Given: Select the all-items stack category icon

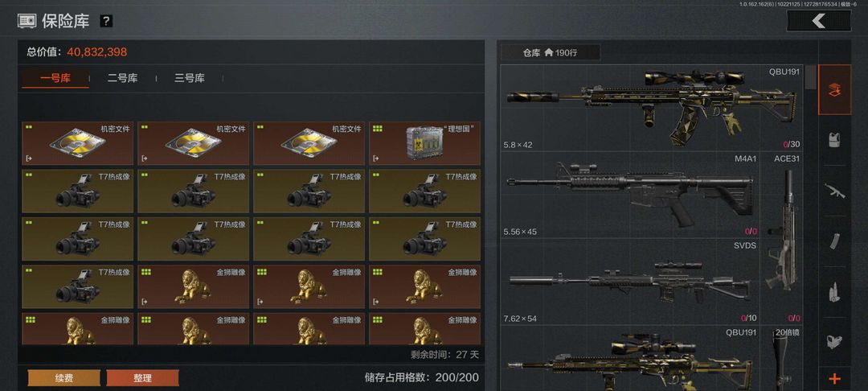Looking at the screenshot, I should coord(834,90).
